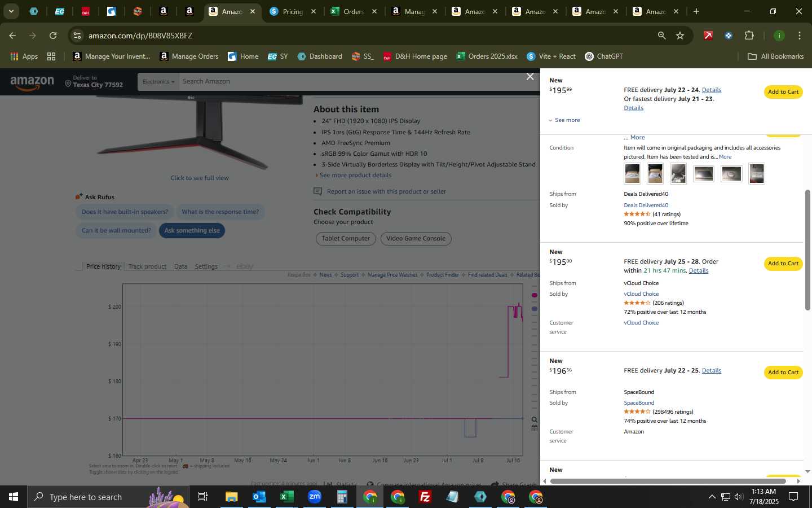Open the ChatGPT bookmark

pyautogui.click(x=604, y=56)
